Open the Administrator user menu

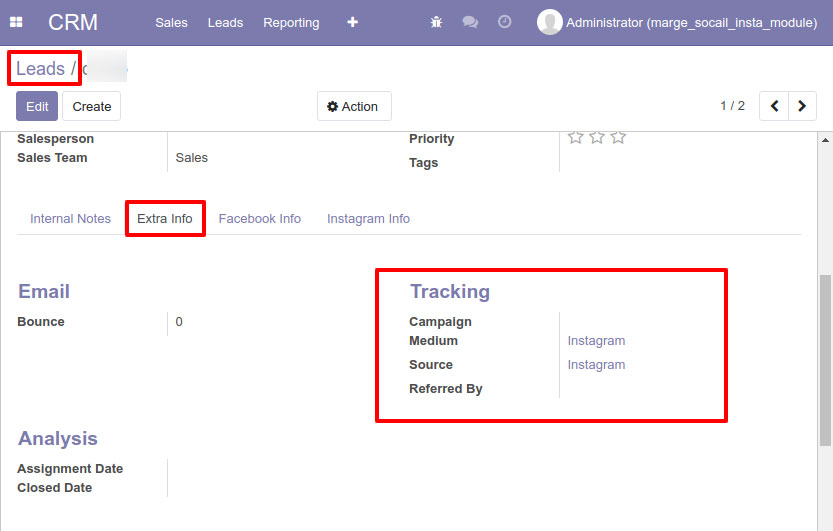pyautogui.click(x=691, y=22)
